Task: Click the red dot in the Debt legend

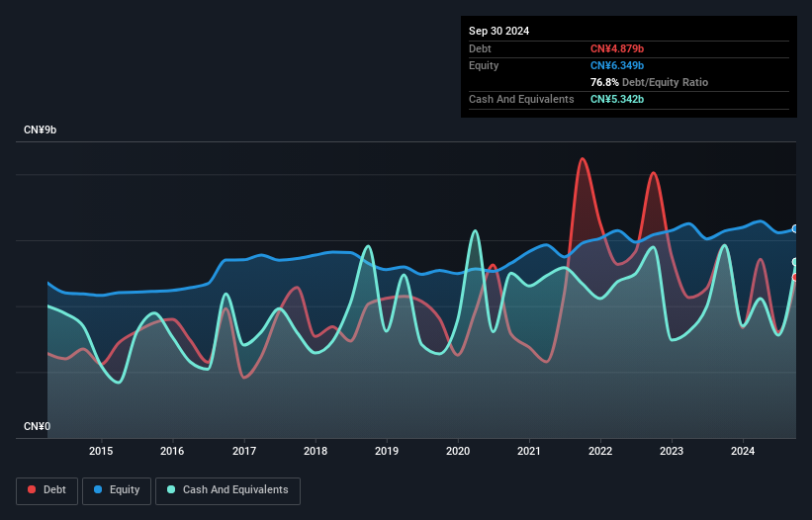Action: tap(32, 489)
